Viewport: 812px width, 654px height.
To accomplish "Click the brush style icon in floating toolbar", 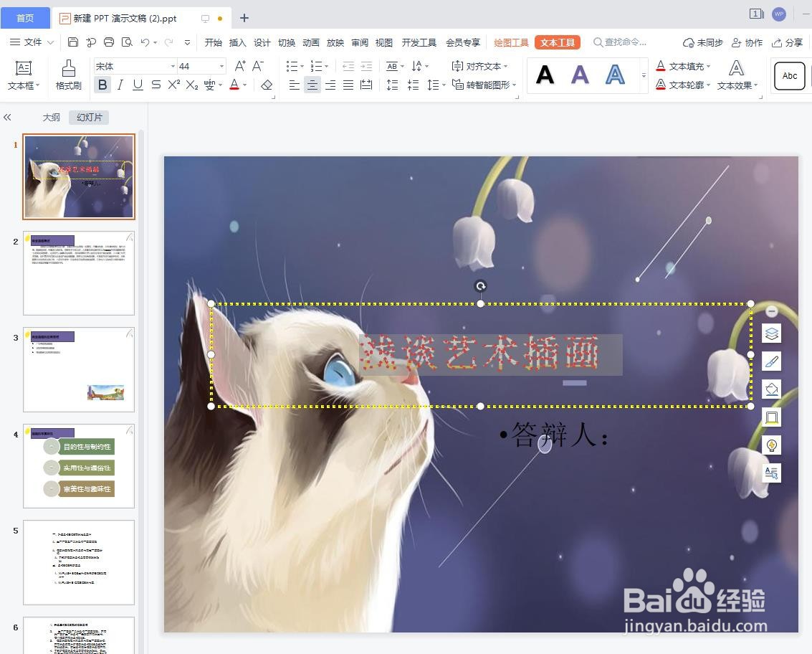I will click(x=772, y=361).
